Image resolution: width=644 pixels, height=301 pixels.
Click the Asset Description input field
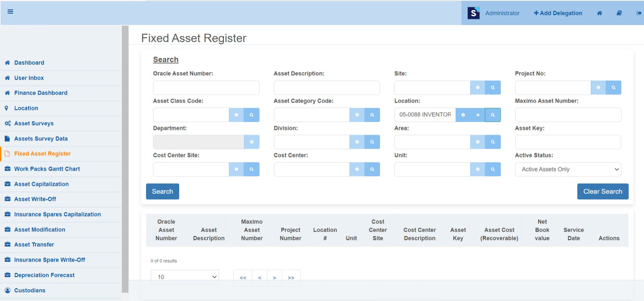click(x=327, y=88)
